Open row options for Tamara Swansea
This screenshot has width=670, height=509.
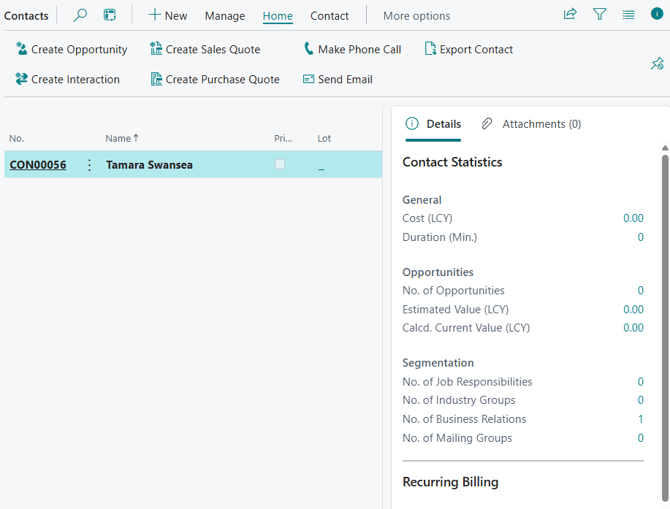(89, 165)
